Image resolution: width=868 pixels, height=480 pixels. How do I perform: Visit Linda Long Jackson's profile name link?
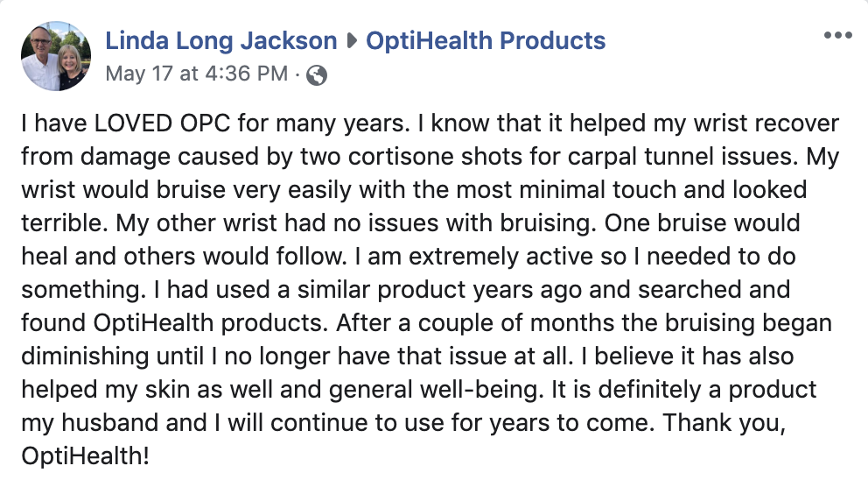[x=220, y=40]
